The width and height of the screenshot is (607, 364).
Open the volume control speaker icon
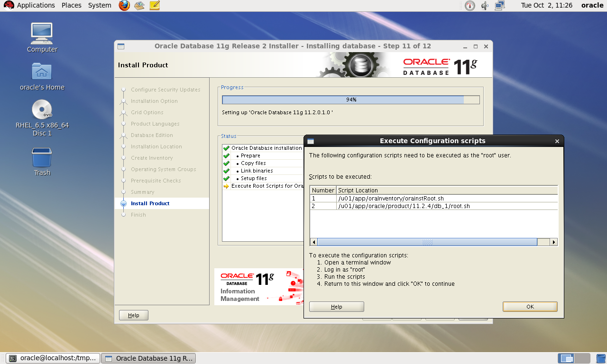click(485, 6)
